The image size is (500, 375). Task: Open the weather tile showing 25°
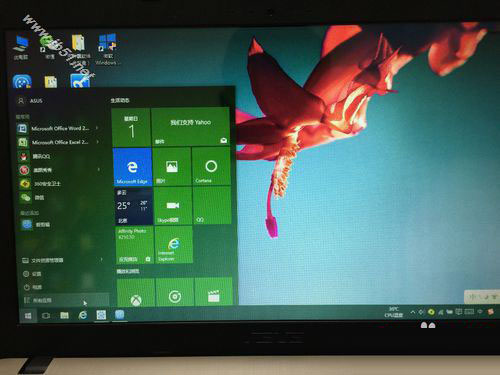(133, 206)
